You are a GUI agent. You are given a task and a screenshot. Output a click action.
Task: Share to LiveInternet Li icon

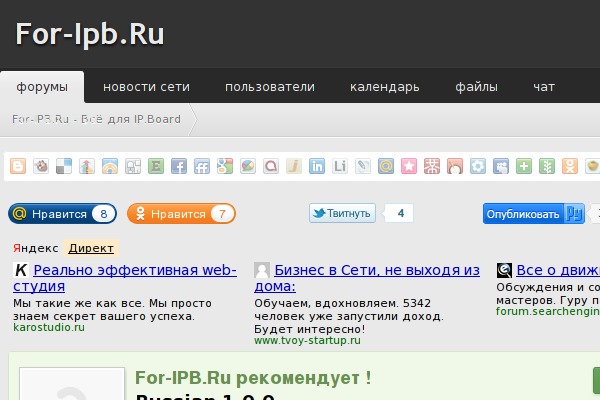click(340, 167)
